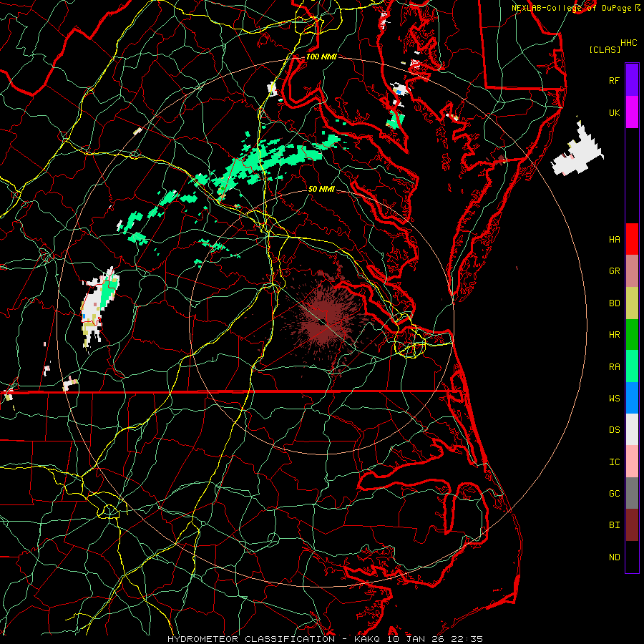Screen dimensions: 644x644
Task: Click the 50 NMI range ring label
Action: [x=321, y=190]
